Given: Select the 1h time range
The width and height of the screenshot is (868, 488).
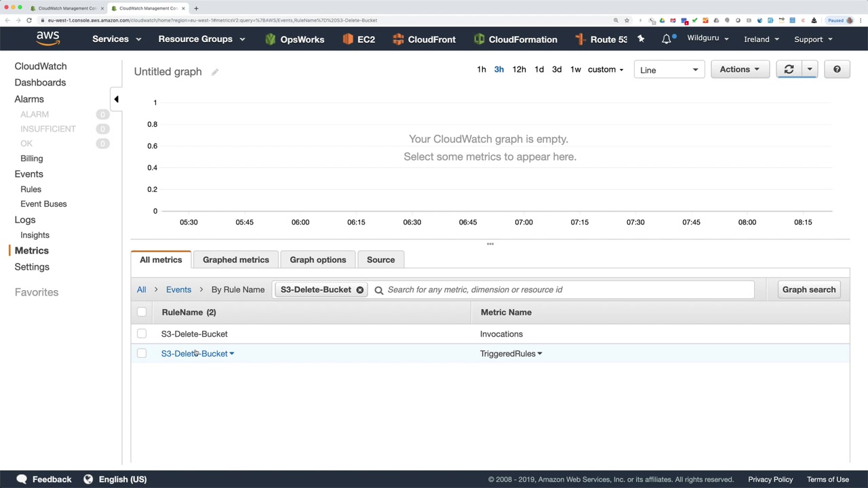Looking at the screenshot, I should coord(481,69).
